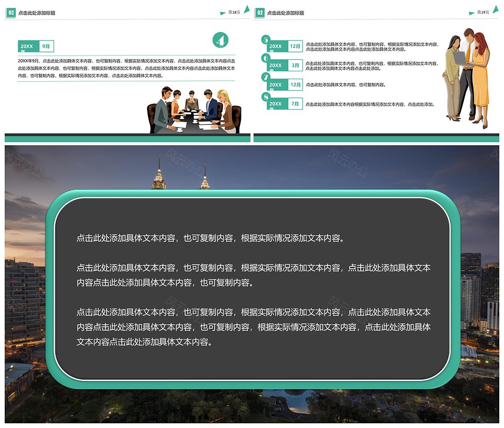Click the two-line paragraph in the dark panel
Image resolution: width=504 pixels, height=428 pixels.
click(x=253, y=275)
